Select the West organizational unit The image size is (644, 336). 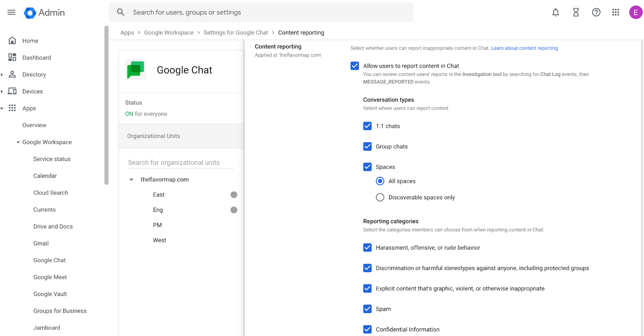point(159,240)
